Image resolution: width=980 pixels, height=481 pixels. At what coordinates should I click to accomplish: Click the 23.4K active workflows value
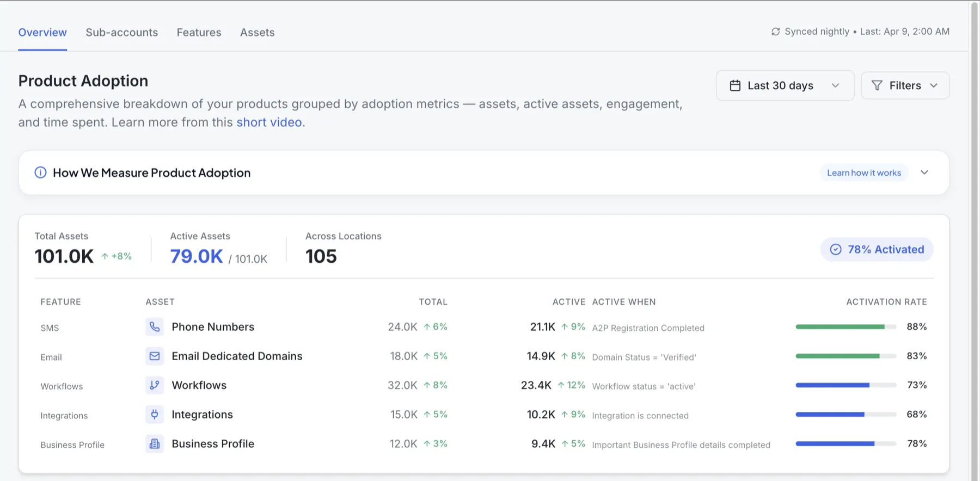pyautogui.click(x=536, y=385)
